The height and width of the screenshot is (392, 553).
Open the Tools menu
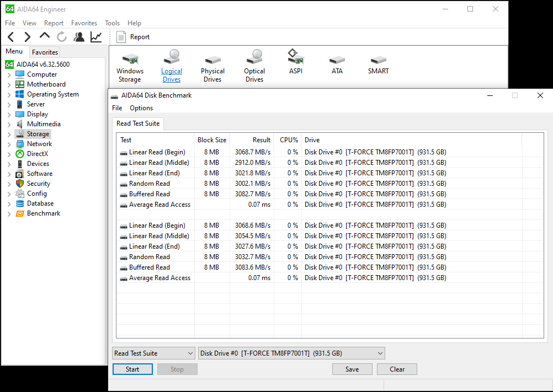(x=112, y=23)
